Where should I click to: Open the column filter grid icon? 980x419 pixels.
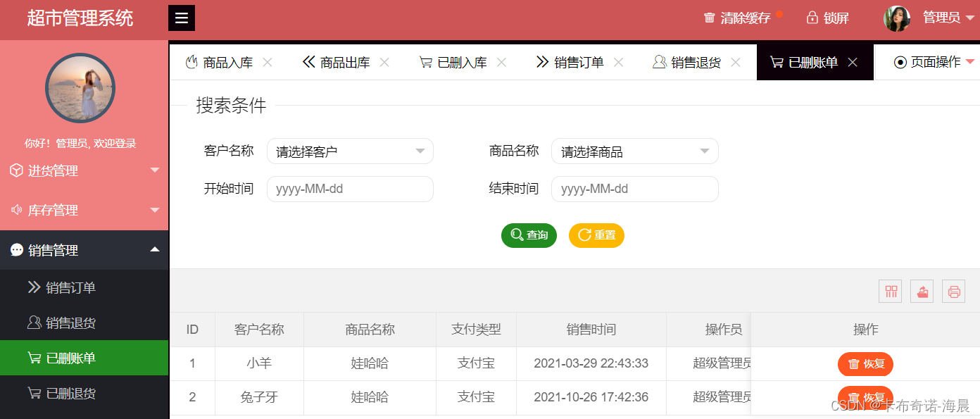[891, 291]
